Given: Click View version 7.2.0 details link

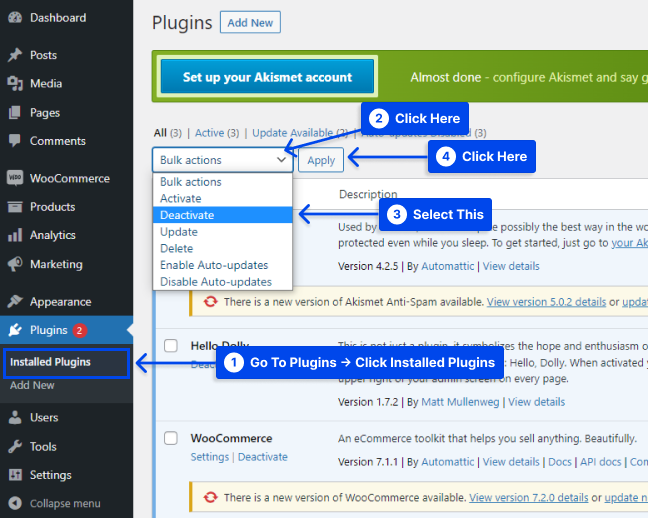Looking at the screenshot, I should (529, 497).
